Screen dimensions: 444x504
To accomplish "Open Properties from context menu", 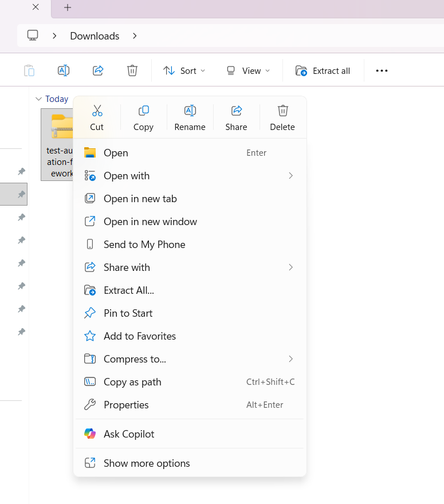I will coord(190,405).
